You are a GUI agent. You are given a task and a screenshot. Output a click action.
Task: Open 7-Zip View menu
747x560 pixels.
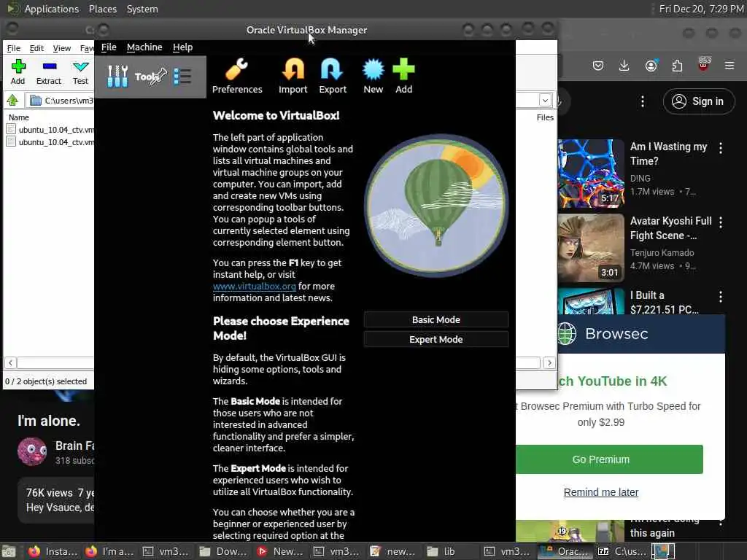tap(61, 48)
